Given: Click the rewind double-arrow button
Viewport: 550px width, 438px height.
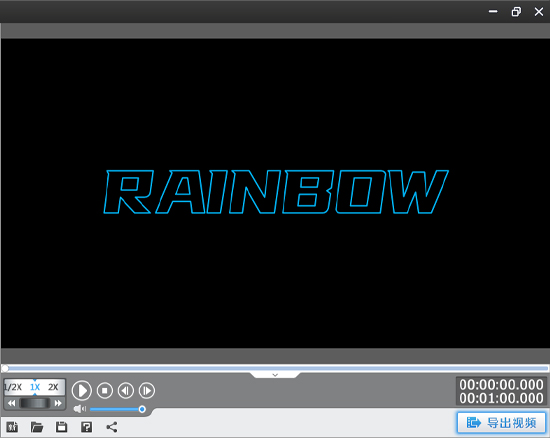Looking at the screenshot, I should 12,403.
